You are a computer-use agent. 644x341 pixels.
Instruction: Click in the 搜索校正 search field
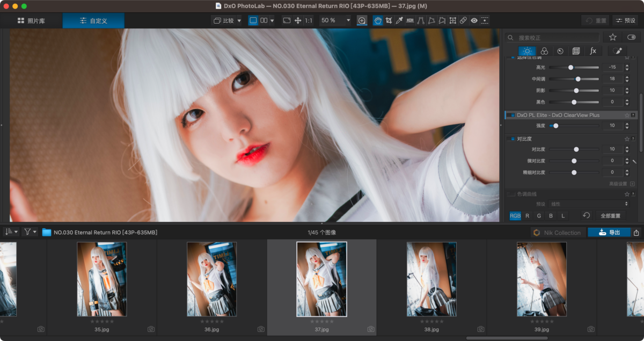(x=553, y=38)
